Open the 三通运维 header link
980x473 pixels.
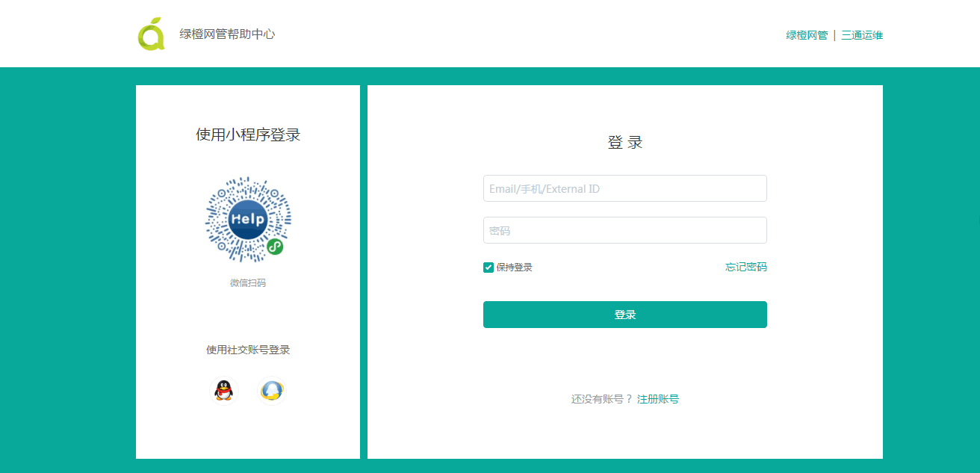862,35
